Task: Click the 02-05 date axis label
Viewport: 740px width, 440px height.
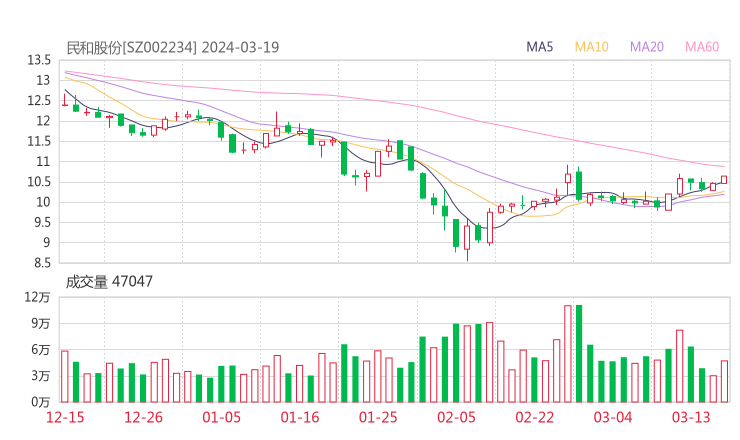Action: click(456, 417)
